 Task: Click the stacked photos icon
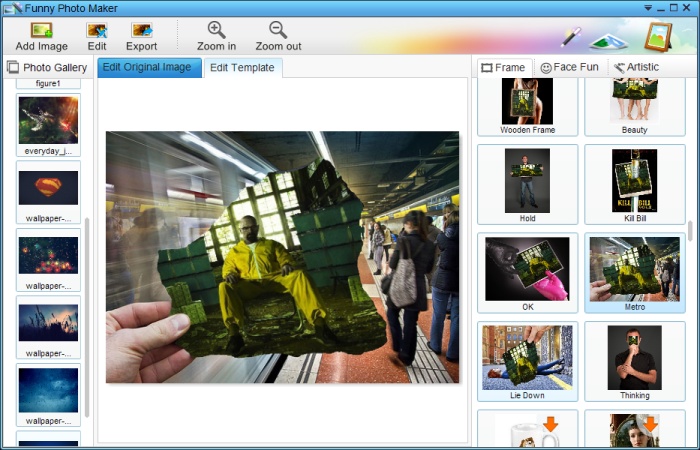tap(609, 42)
